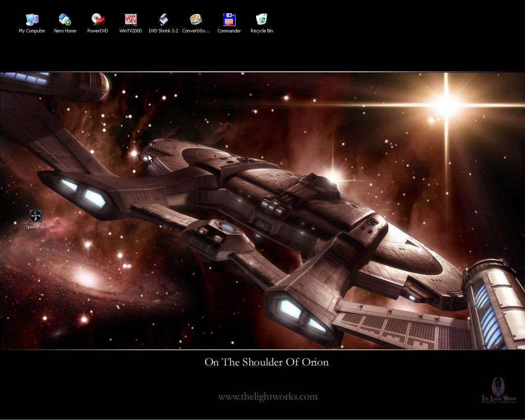This screenshot has height=420, width=525.
Task: Select the SpeedFan fan icon
Action: [x=36, y=216]
